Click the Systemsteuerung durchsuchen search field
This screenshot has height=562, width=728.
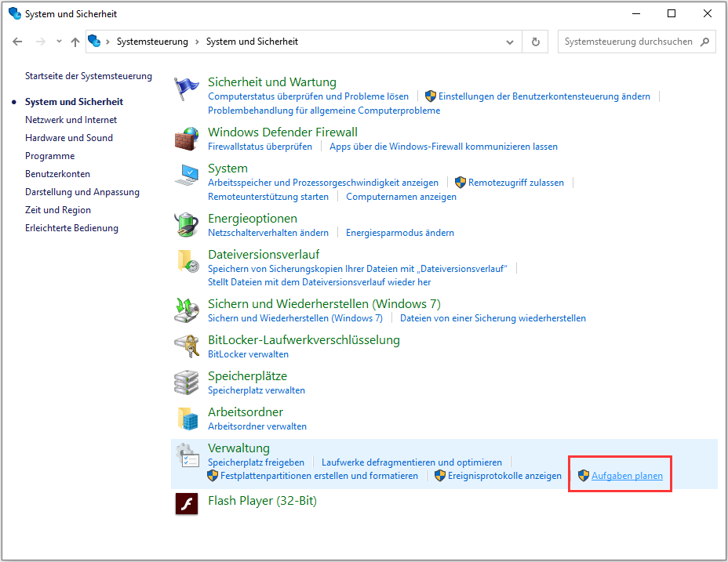click(x=628, y=42)
